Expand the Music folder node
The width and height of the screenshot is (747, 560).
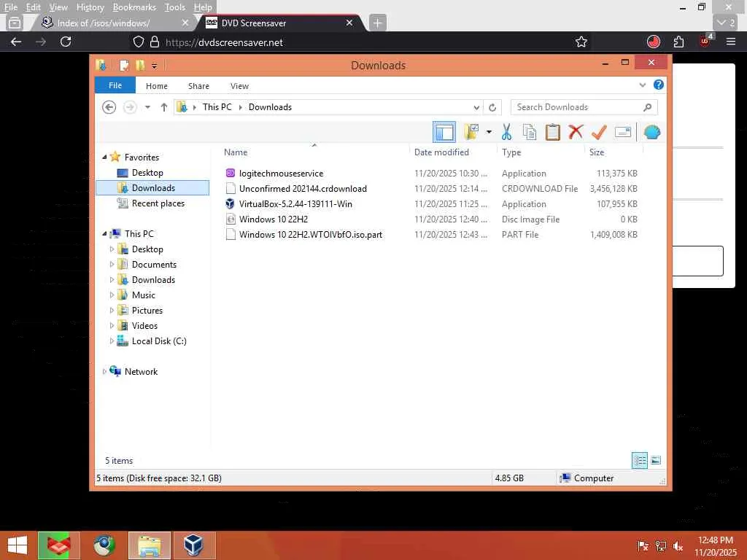[x=112, y=295]
